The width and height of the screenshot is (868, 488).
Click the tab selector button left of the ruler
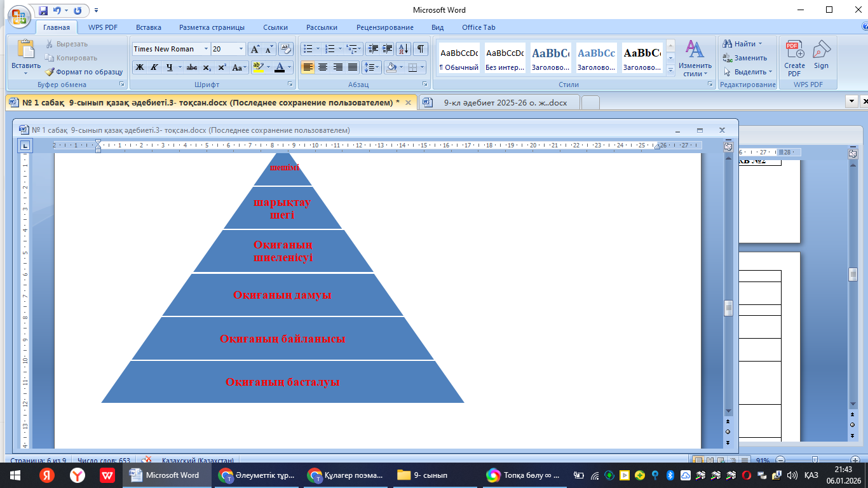25,146
